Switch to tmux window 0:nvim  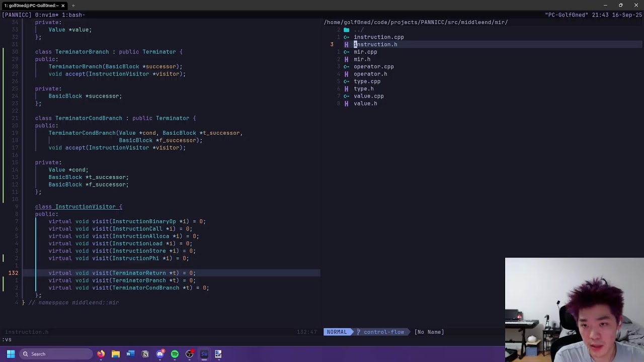(x=47, y=15)
